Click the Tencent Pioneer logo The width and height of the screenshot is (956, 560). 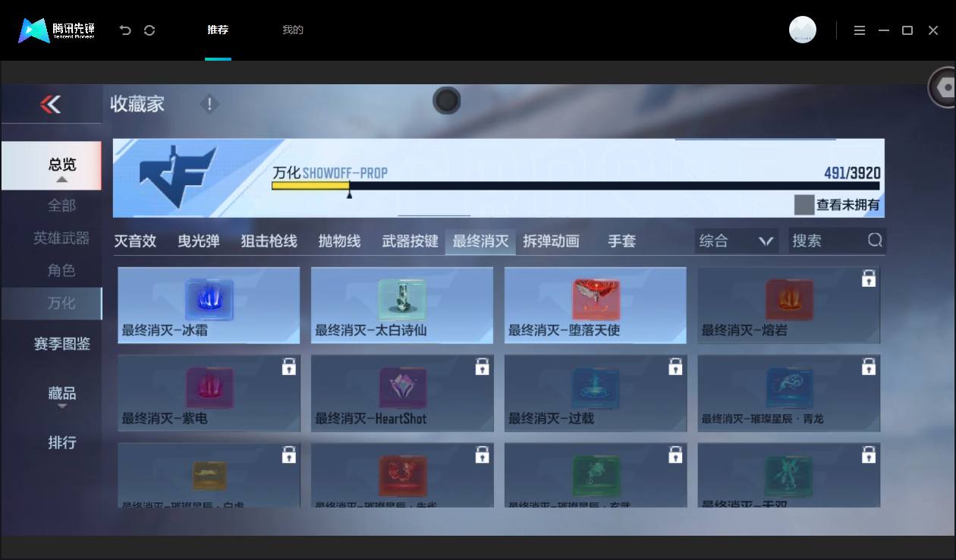coord(57,30)
